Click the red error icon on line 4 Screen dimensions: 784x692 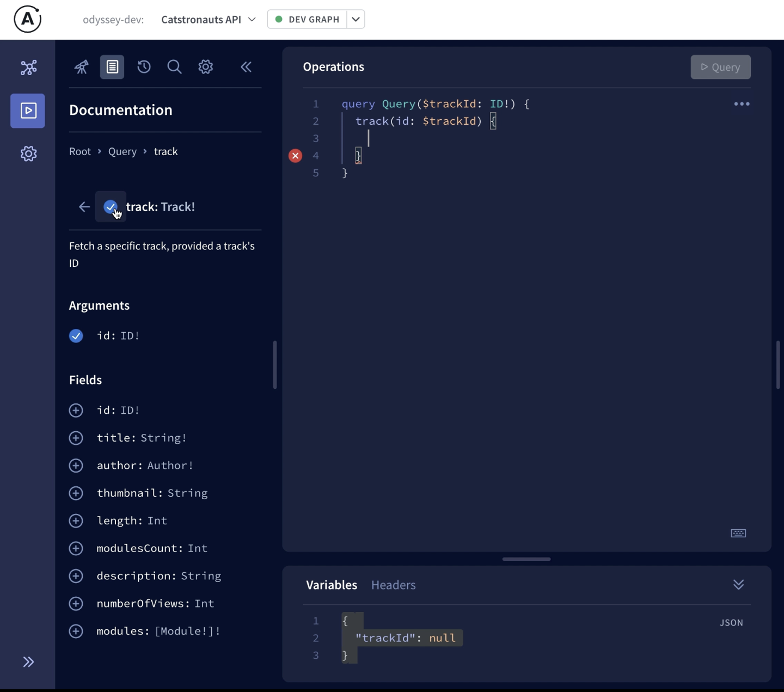point(295,156)
